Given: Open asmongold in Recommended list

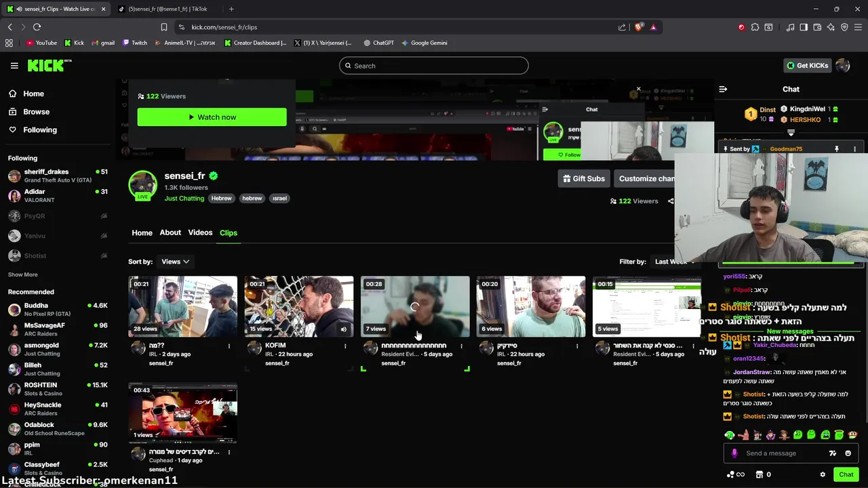Looking at the screenshot, I should point(58,349).
